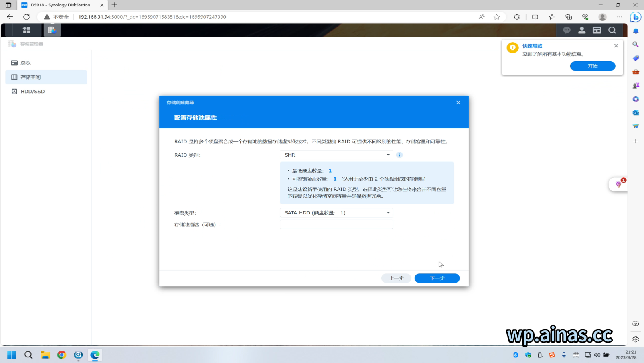Viewport: 644px width, 363px height.
Task: Click 开始 in the 快速导览 popup
Action: point(592,66)
